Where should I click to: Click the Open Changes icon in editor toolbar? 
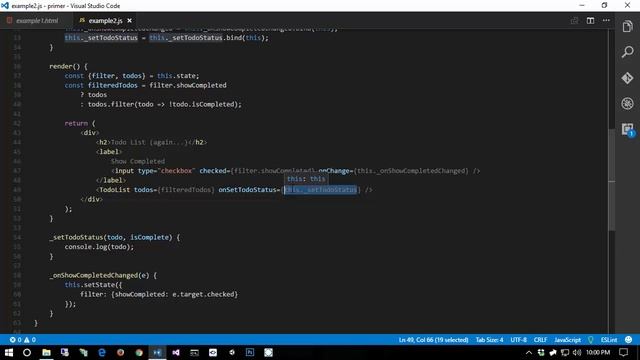574,20
